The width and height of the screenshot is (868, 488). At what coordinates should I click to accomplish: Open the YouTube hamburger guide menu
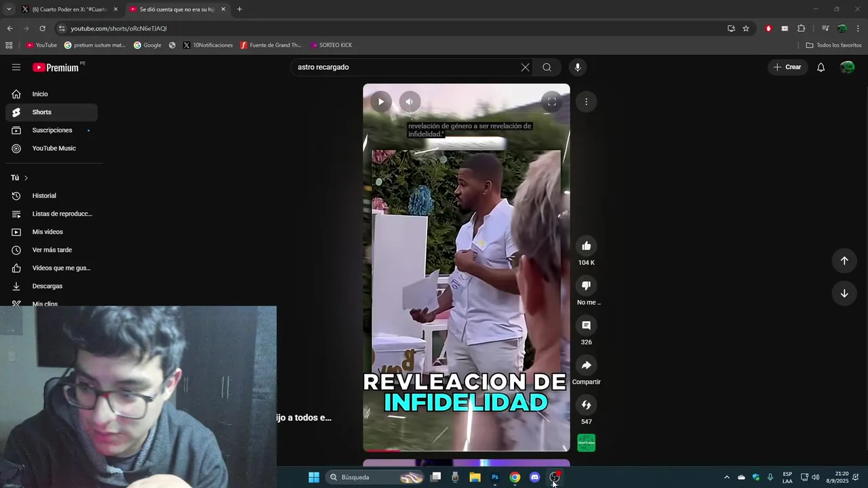16,67
